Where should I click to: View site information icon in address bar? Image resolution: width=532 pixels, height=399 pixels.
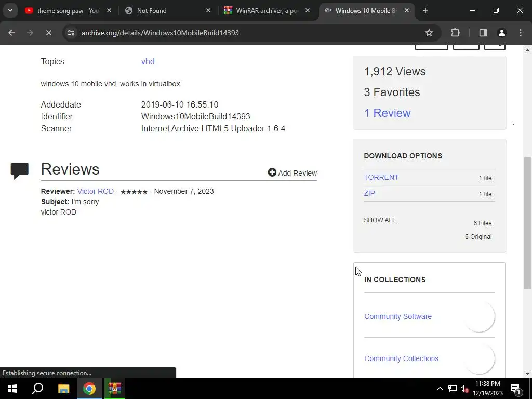[x=71, y=33]
